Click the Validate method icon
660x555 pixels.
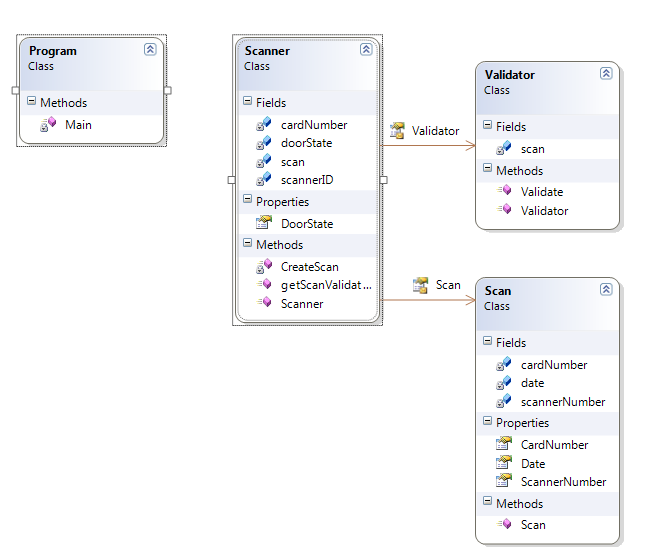pos(504,190)
